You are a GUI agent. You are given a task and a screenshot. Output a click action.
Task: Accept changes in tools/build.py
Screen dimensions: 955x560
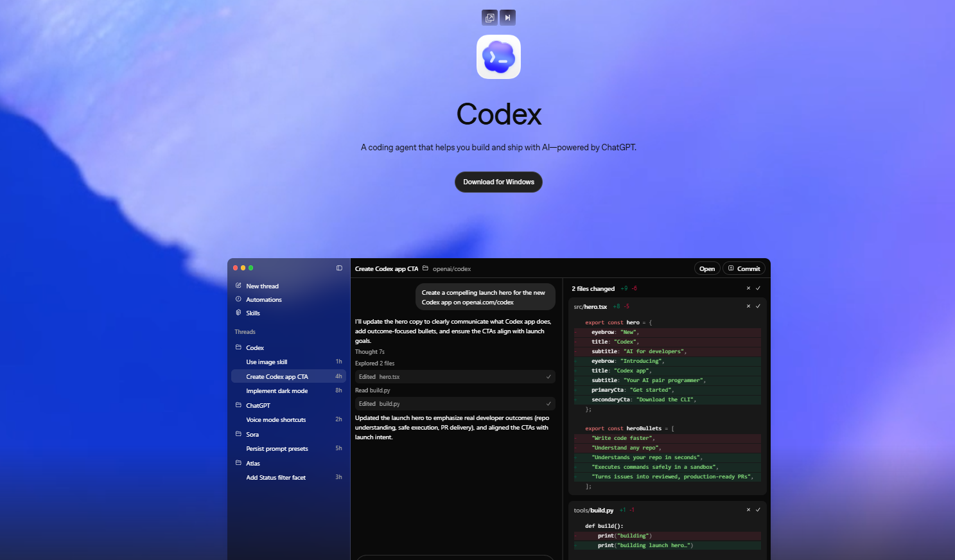758,510
